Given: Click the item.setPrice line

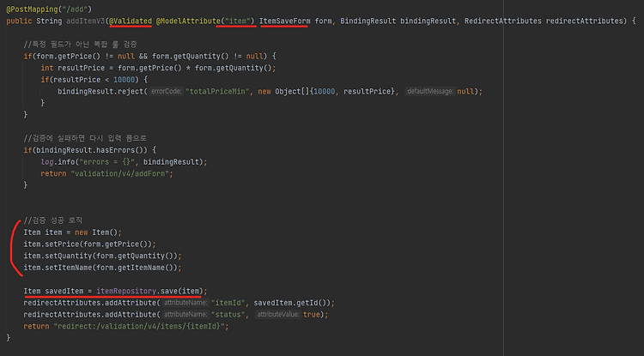Looking at the screenshot, I should point(89,244).
